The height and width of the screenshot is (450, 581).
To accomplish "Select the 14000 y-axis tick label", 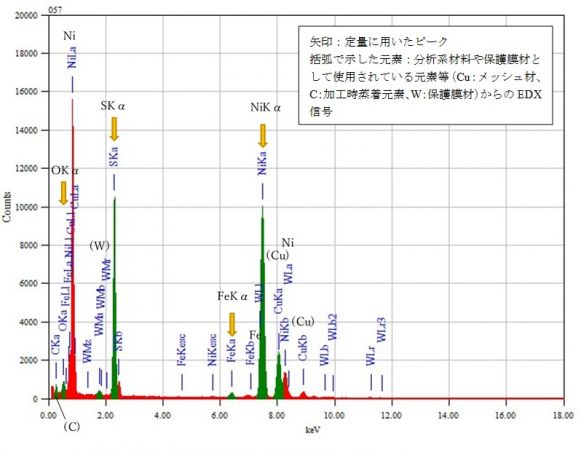I will (x=26, y=130).
